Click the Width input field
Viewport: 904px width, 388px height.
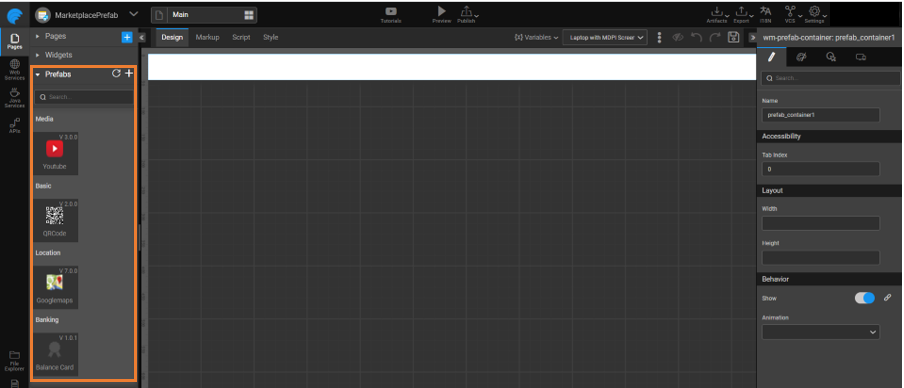click(x=820, y=224)
